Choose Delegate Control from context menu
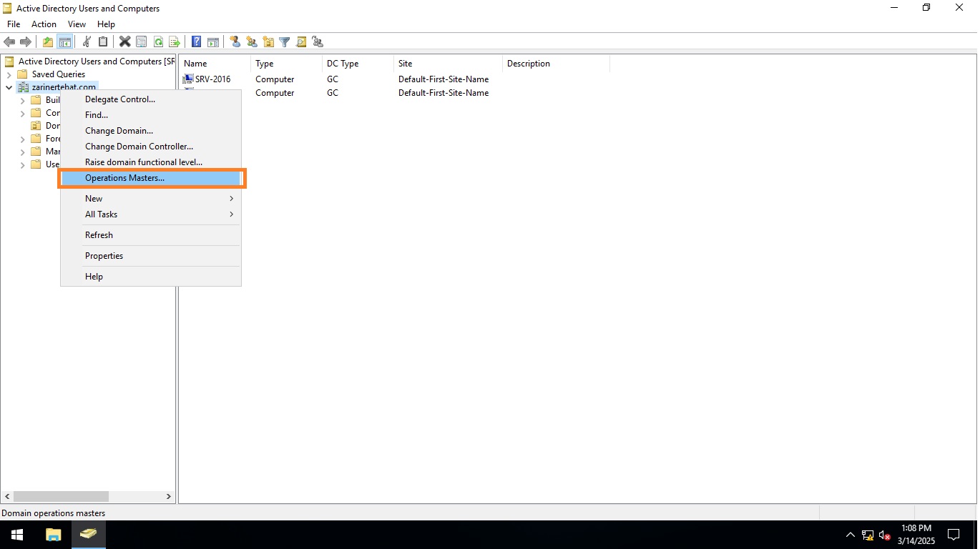Image resolution: width=980 pixels, height=549 pixels. (151, 99)
